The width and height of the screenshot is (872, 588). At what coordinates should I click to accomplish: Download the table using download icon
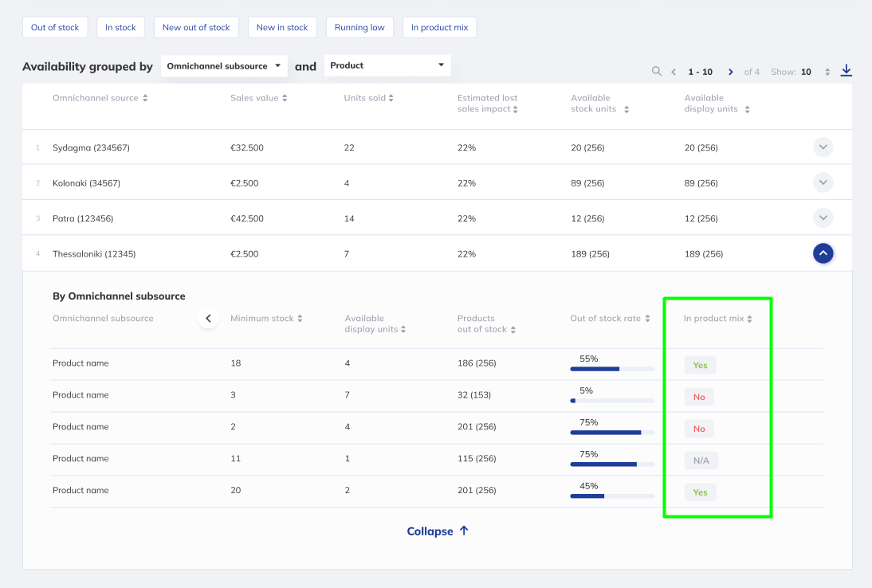[846, 71]
